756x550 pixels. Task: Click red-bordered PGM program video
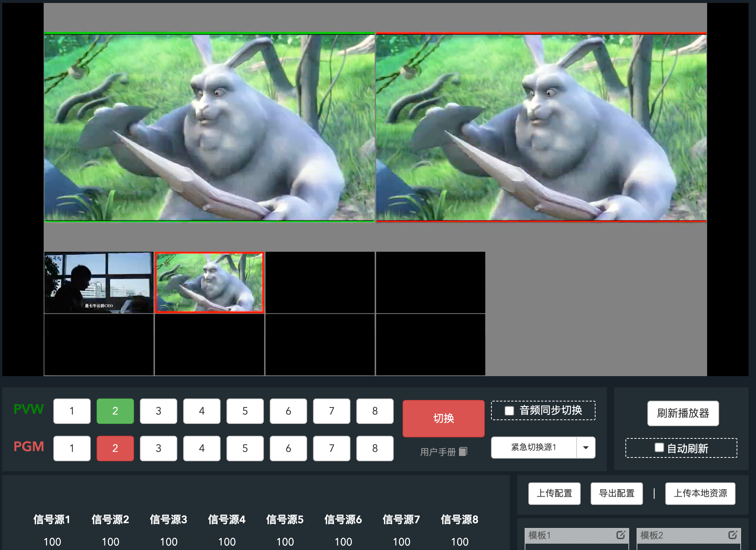[x=541, y=127]
